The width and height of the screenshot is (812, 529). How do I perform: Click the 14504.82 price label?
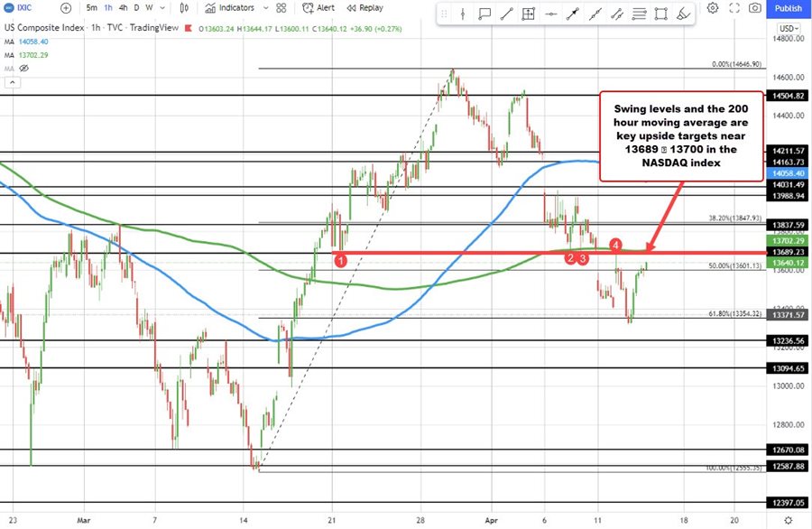point(789,96)
